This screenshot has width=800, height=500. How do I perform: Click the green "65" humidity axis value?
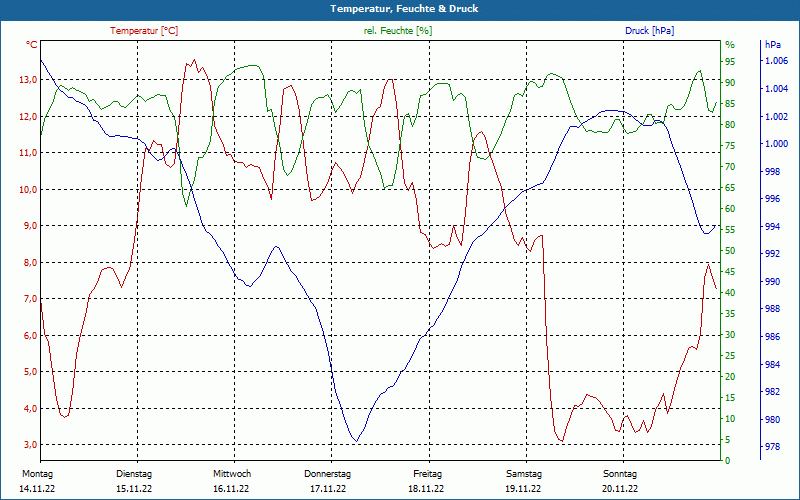730,188
